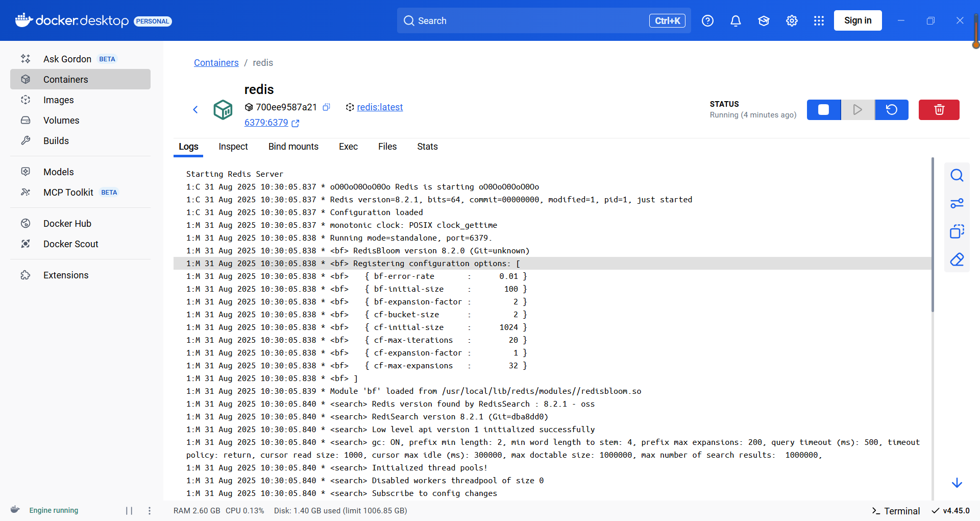Select the highlighted Registering configuration options log line

point(553,263)
